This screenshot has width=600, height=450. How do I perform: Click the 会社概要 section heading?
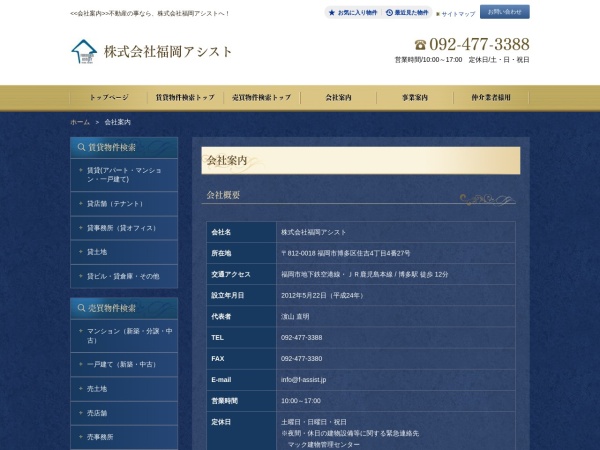(223, 195)
